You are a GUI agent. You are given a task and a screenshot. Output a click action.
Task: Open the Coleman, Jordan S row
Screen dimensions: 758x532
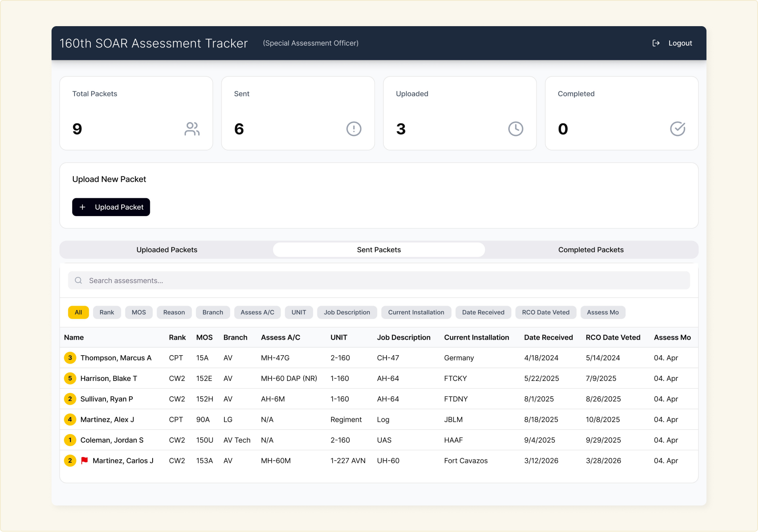379,440
